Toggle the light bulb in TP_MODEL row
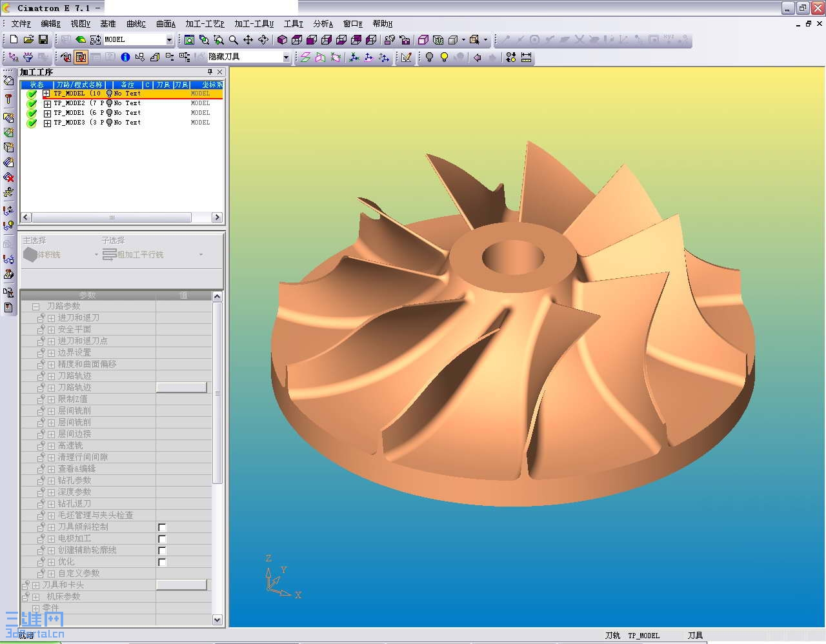Viewport: 826px width, 644px height. pos(109,94)
